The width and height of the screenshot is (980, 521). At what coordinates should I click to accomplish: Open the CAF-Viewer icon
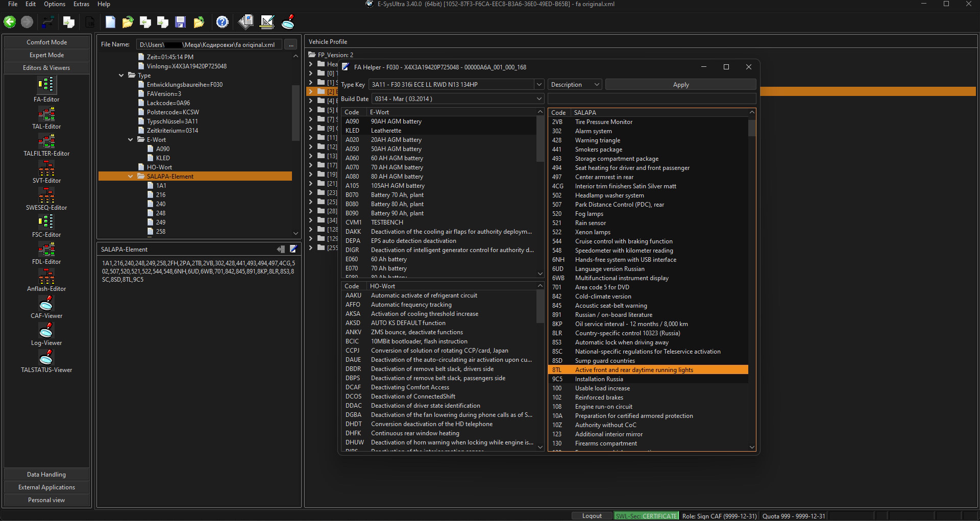tap(46, 304)
